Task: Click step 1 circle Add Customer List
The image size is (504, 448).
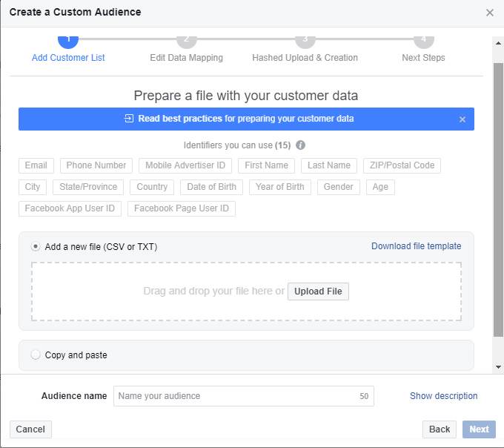Action: [67, 39]
